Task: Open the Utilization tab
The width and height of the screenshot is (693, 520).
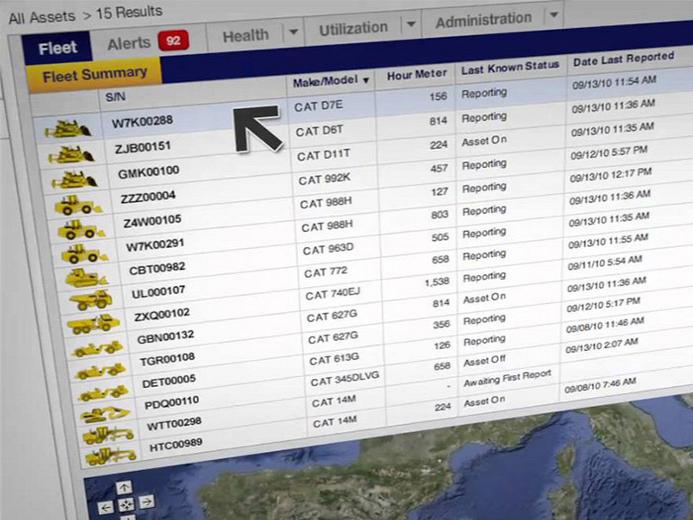Action: coord(353,28)
